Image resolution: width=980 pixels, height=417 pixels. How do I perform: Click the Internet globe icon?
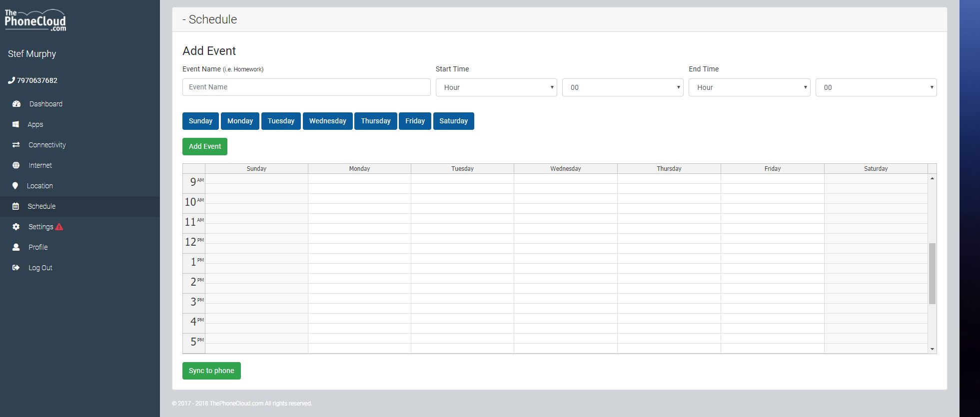pos(16,165)
